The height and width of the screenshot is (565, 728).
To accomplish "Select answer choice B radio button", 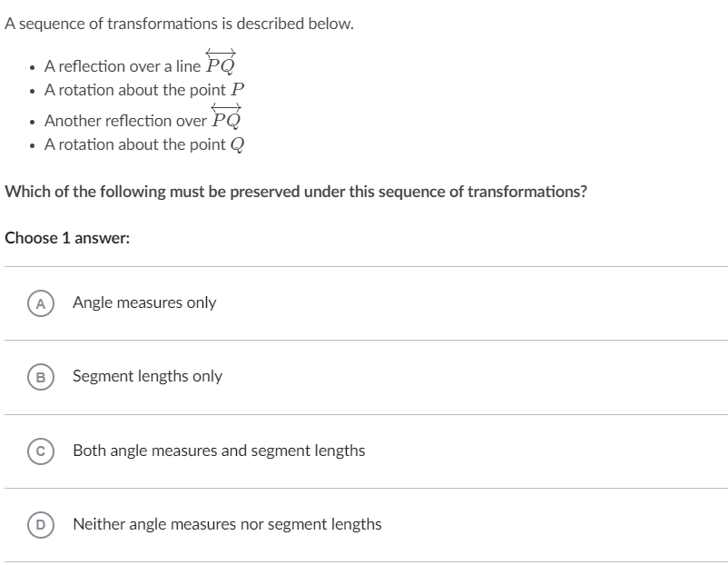I will [x=40, y=376].
